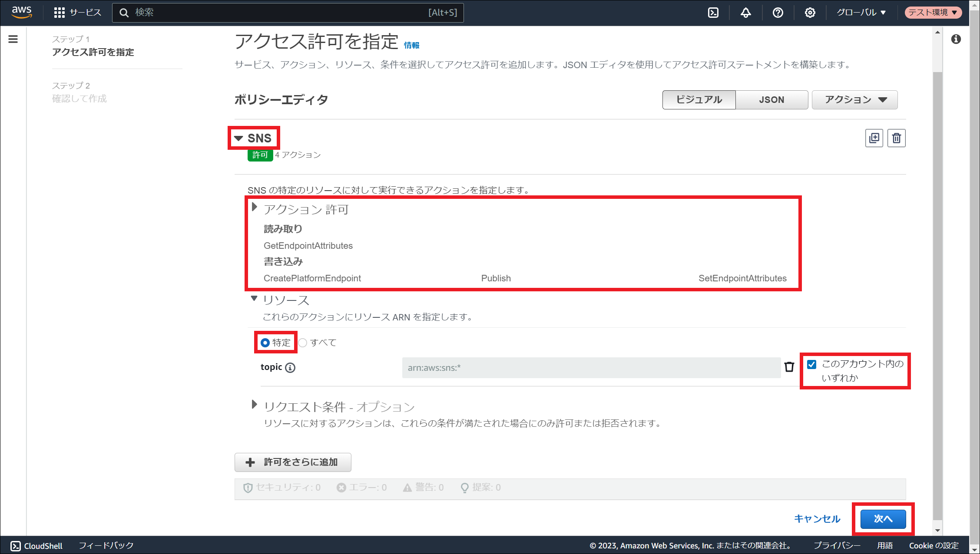Switch to the ビジュアル editor tab

tap(699, 100)
